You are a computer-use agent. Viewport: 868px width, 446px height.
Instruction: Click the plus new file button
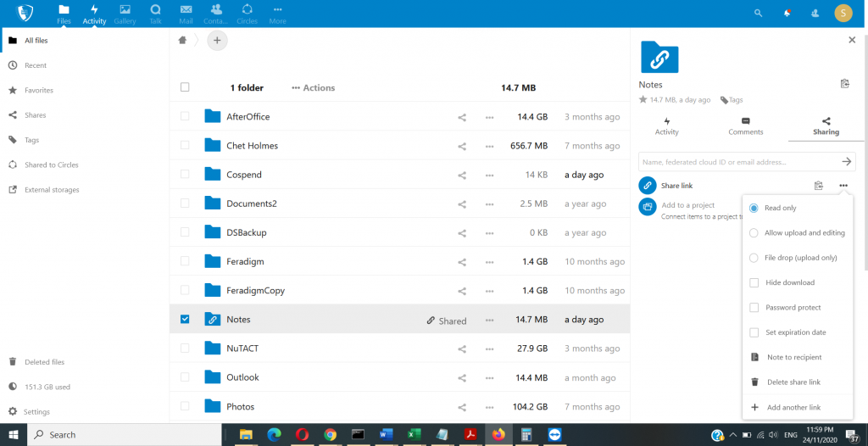coord(217,40)
